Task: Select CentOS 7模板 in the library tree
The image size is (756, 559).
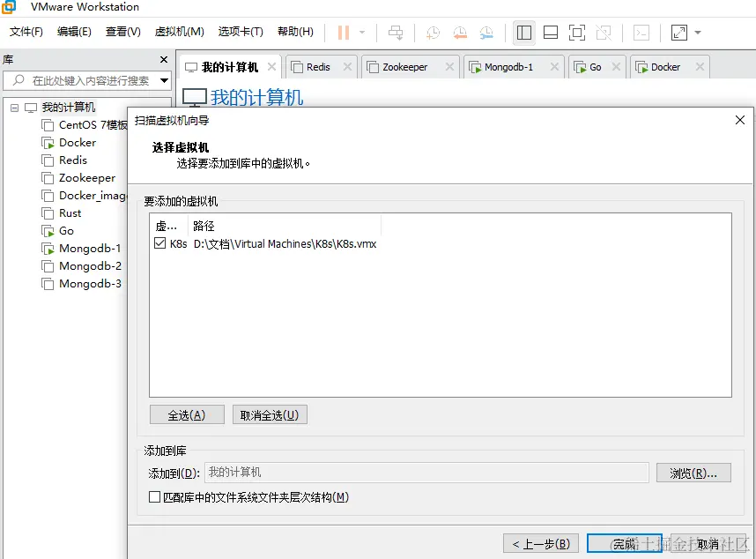Action: [85, 125]
